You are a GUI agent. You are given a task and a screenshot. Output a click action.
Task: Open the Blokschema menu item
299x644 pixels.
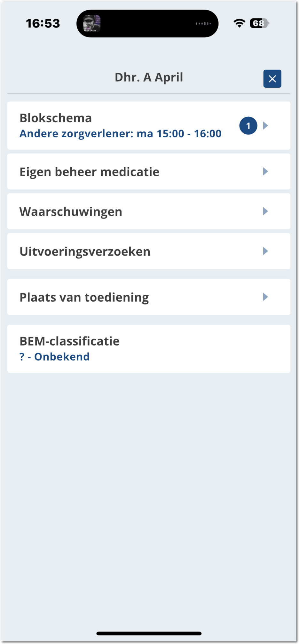pyautogui.click(x=56, y=118)
